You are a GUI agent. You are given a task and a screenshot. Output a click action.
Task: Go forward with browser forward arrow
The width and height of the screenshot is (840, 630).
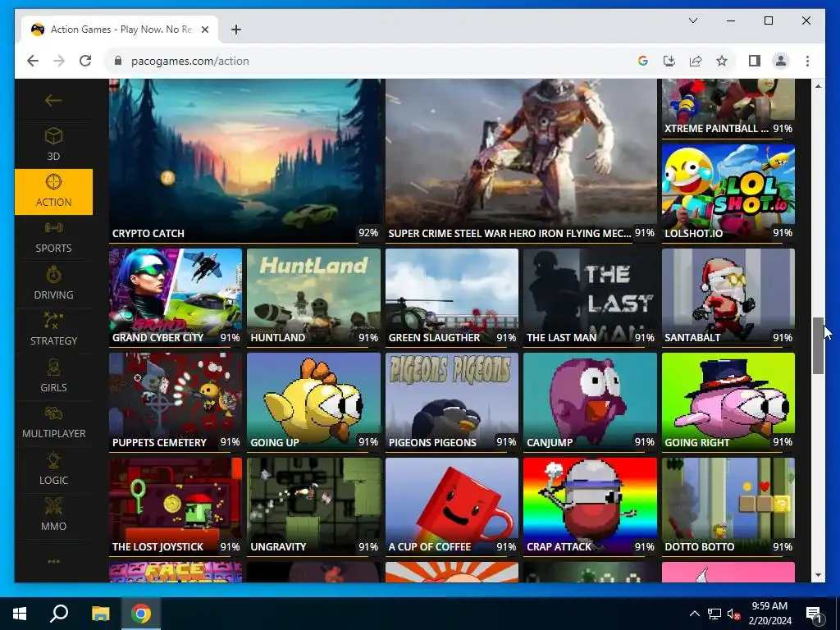(x=59, y=61)
